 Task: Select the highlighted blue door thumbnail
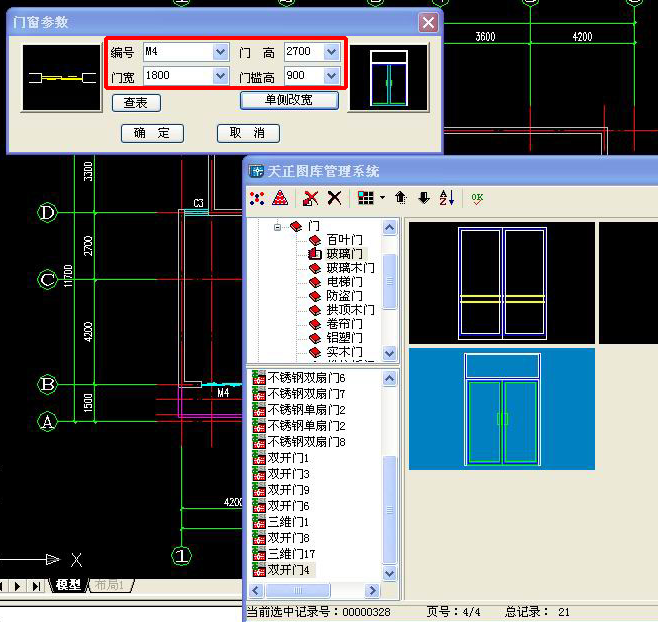[x=502, y=409]
